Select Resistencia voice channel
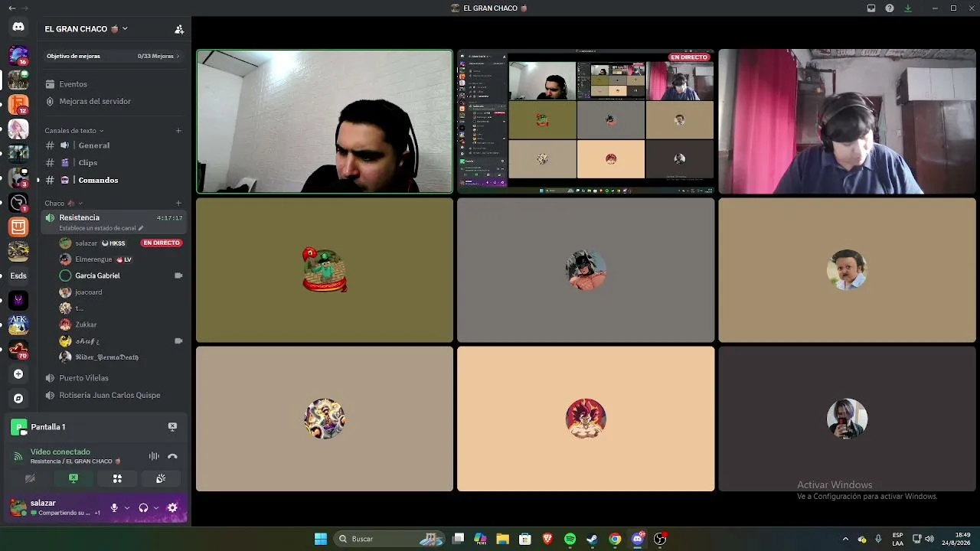Viewport: 980px width, 551px height. [x=115, y=222]
